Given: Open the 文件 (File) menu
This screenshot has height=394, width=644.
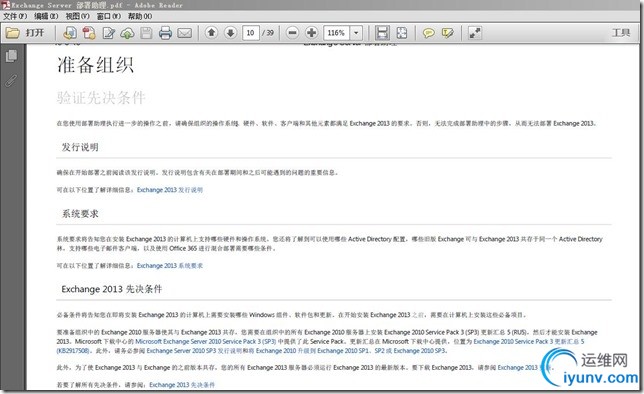Looking at the screenshot, I should pyautogui.click(x=15, y=16).
